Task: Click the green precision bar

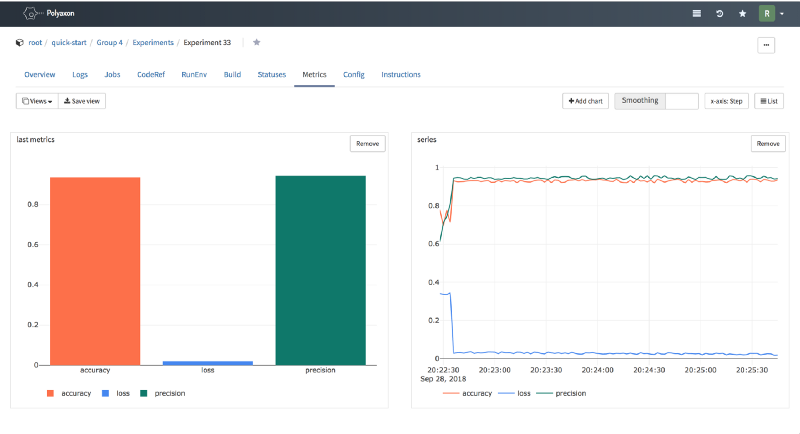Action: (320, 270)
